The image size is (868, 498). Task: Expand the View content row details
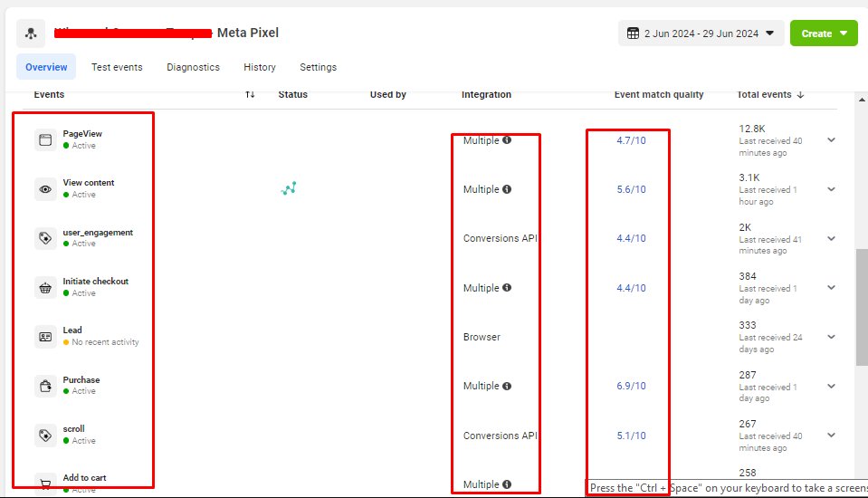pos(831,189)
